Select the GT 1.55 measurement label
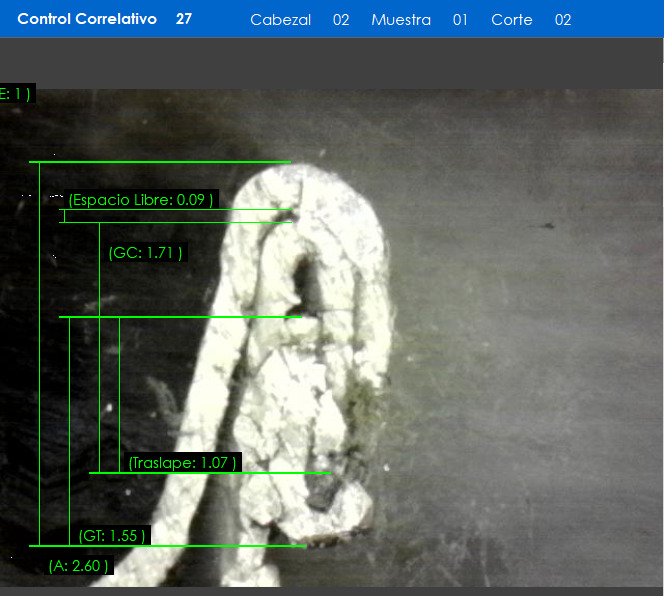The width and height of the screenshot is (664, 596). pos(112,536)
